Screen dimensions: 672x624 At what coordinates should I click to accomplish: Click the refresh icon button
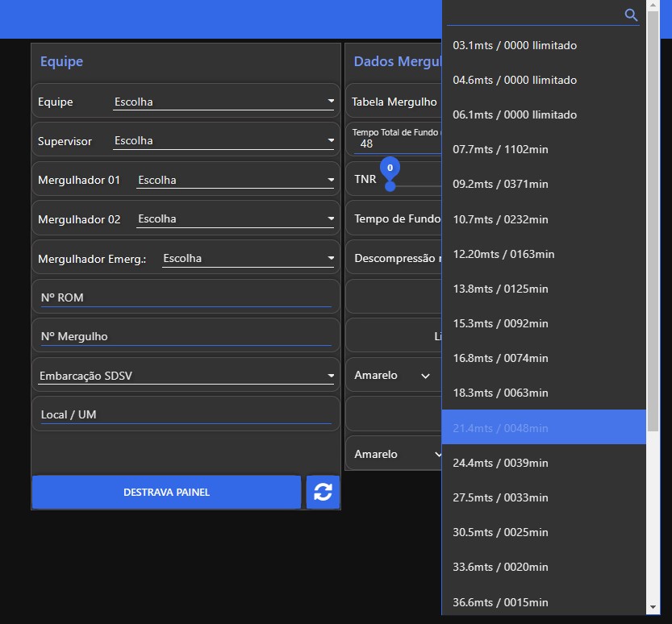pyautogui.click(x=323, y=492)
